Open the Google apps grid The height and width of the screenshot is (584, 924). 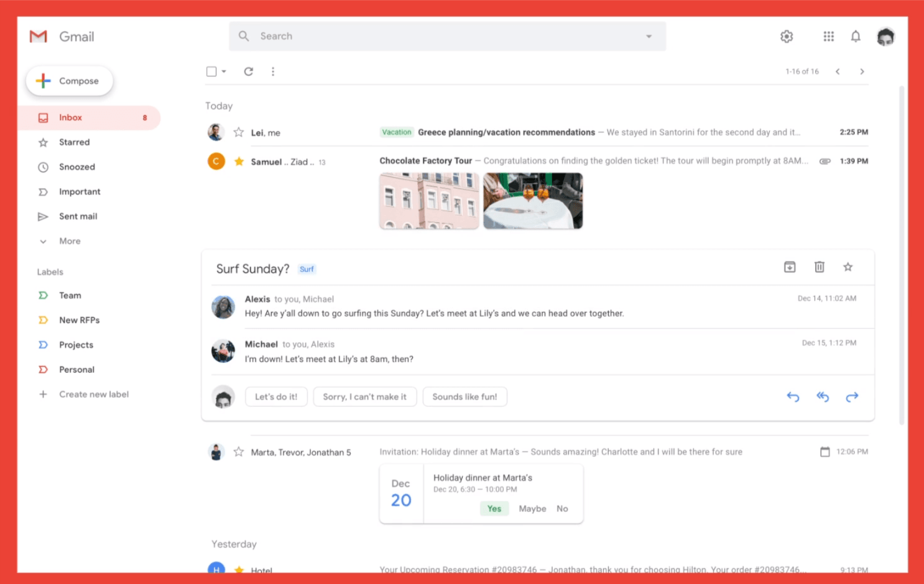pyautogui.click(x=828, y=37)
